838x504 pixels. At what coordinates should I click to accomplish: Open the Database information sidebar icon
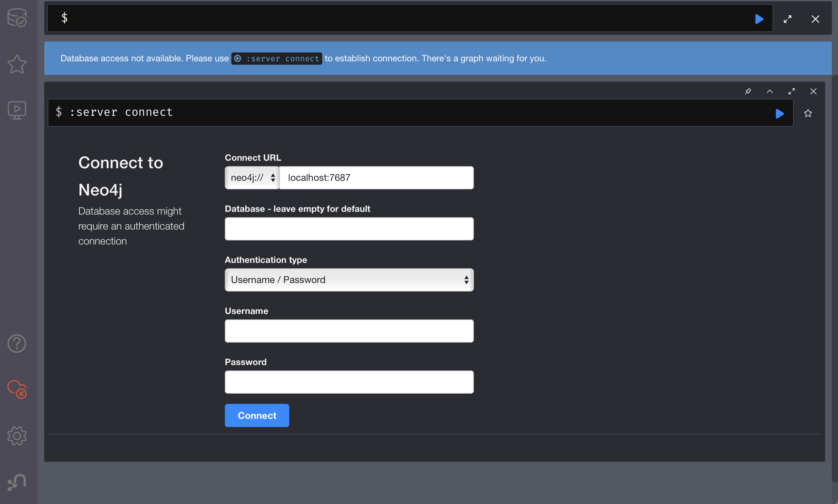pos(17,18)
